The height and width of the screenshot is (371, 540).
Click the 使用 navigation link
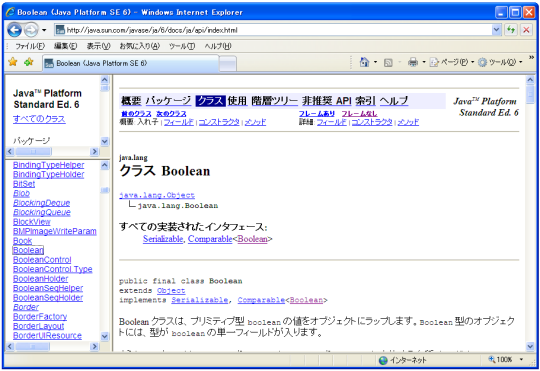[x=237, y=101]
